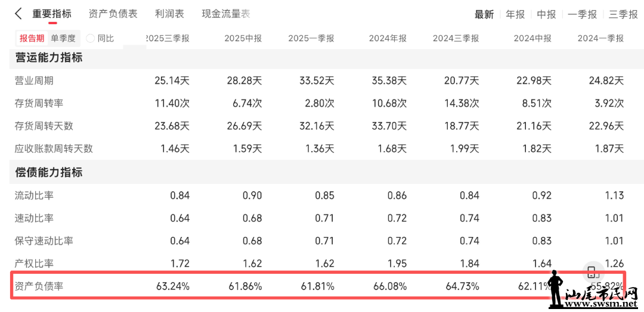Viewport: 644px width, 312px height.
Task: Switch to 单季度 mode
Action: pos(63,38)
